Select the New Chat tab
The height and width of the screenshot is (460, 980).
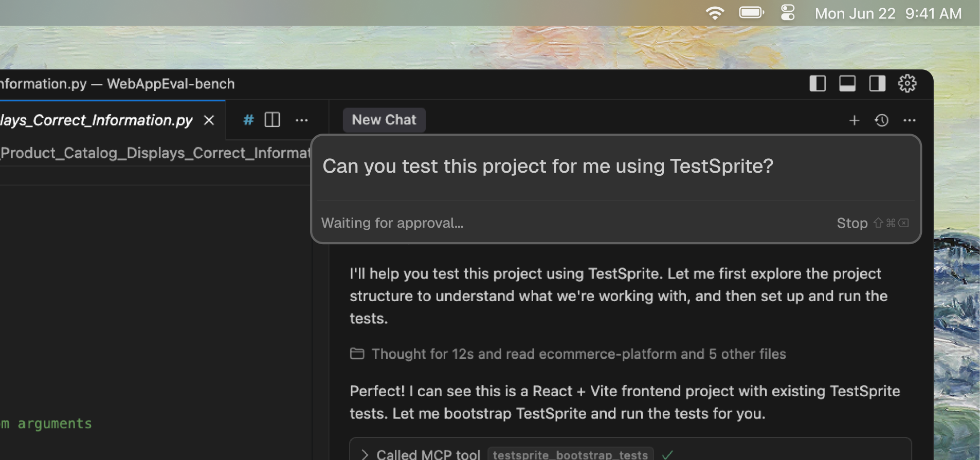[384, 120]
